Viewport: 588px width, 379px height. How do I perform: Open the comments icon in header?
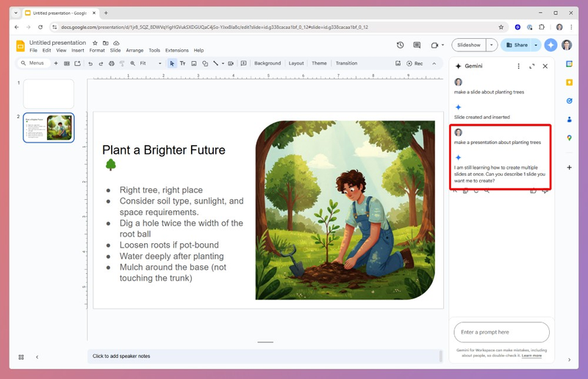coord(417,45)
